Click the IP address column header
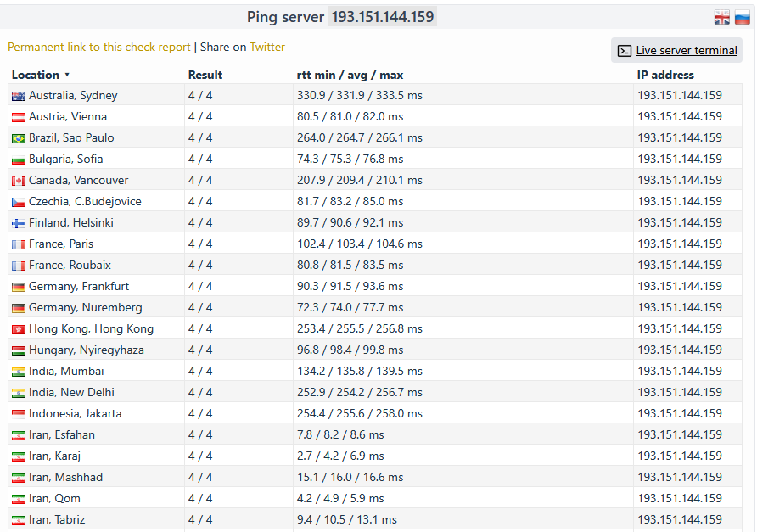The image size is (757, 532). pos(665,75)
